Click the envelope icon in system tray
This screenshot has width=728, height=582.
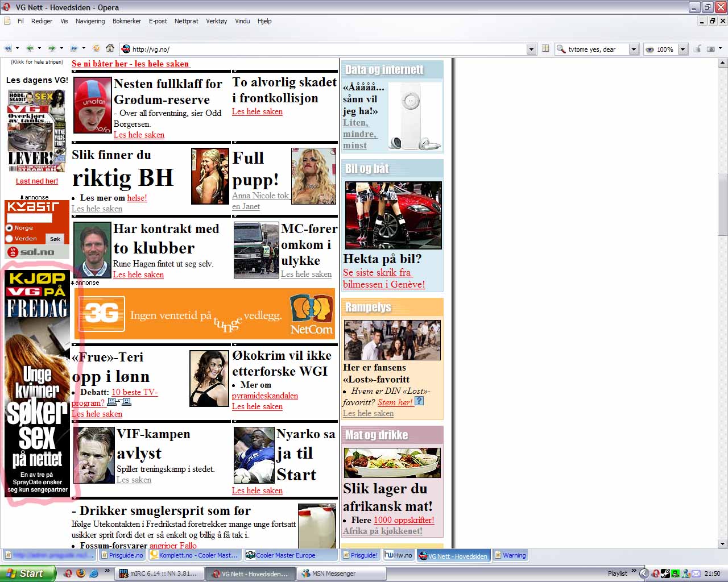point(697,573)
